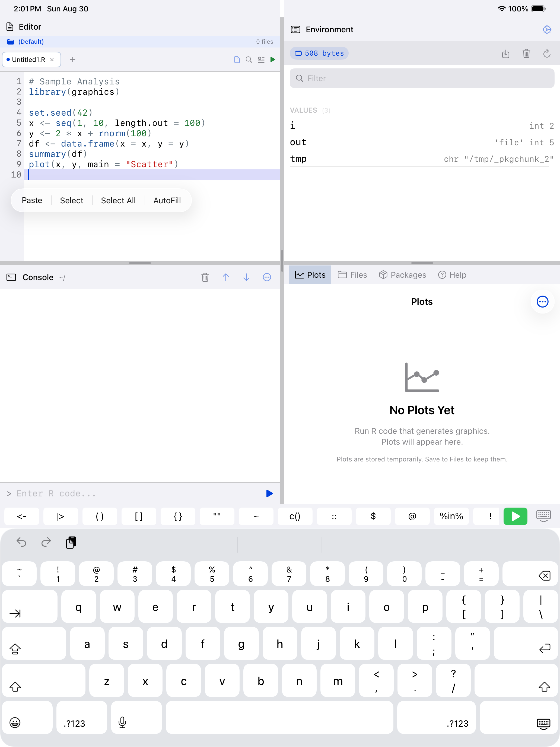The height and width of the screenshot is (747, 560).
Task: Switch to the Files tab
Action: click(352, 275)
